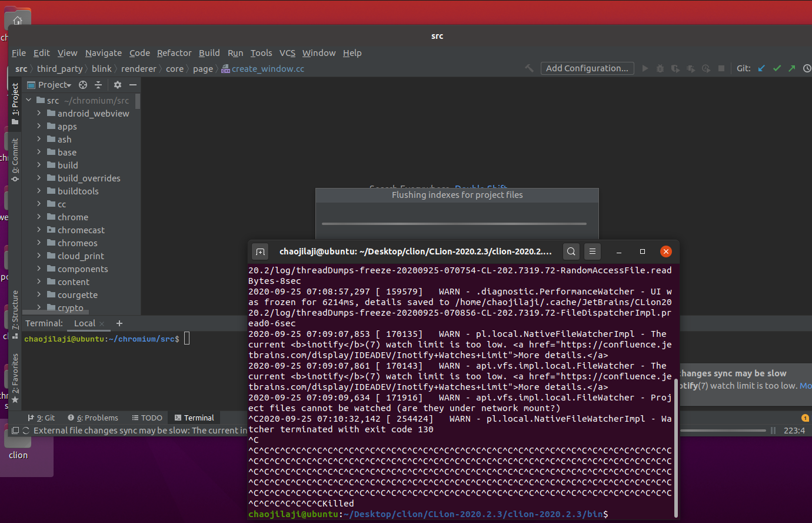Toggle the Project side tool window

[x=15, y=104]
